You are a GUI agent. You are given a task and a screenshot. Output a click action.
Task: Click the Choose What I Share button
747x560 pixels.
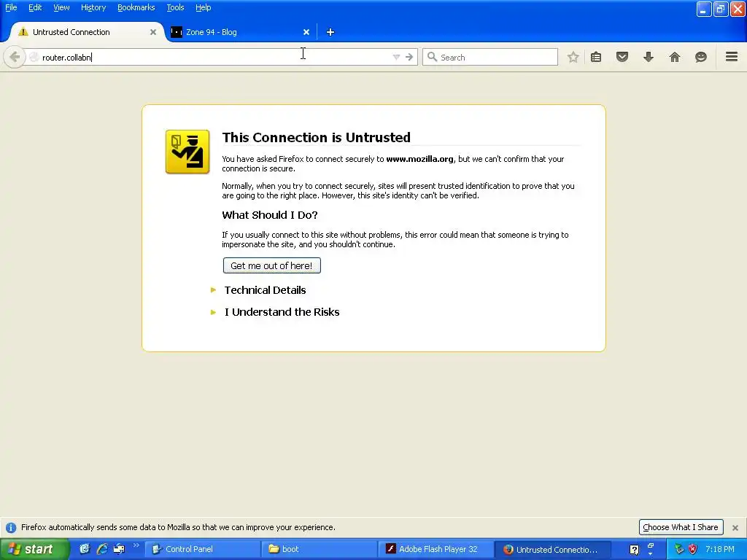(681, 527)
